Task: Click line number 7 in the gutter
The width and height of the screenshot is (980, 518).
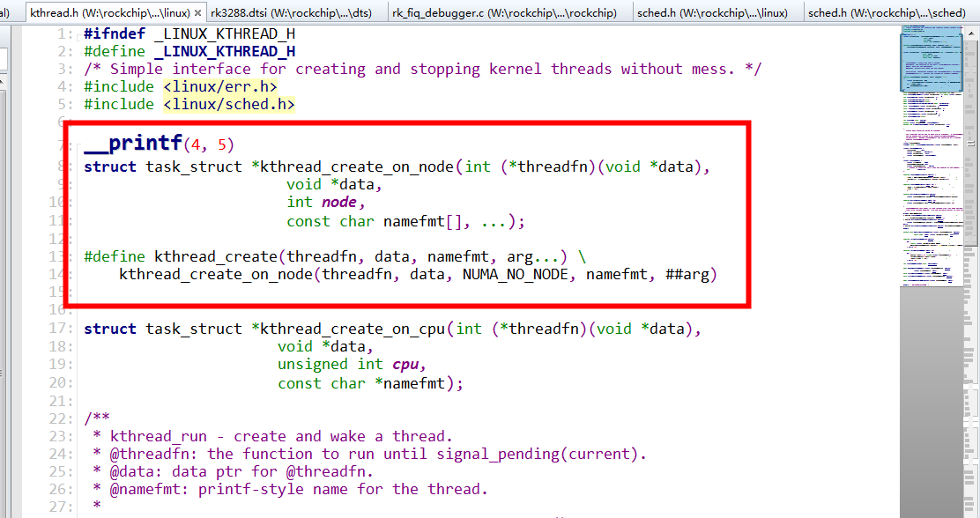Action: [x=58, y=142]
